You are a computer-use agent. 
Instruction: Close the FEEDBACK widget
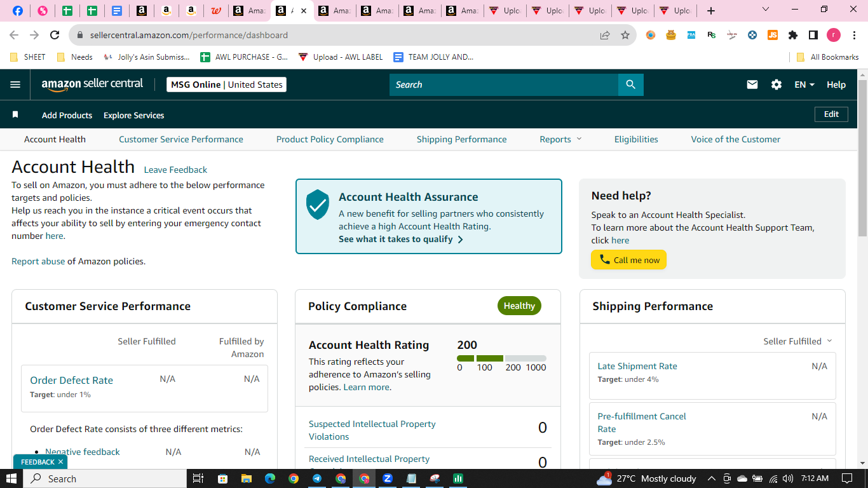click(x=60, y=462)
